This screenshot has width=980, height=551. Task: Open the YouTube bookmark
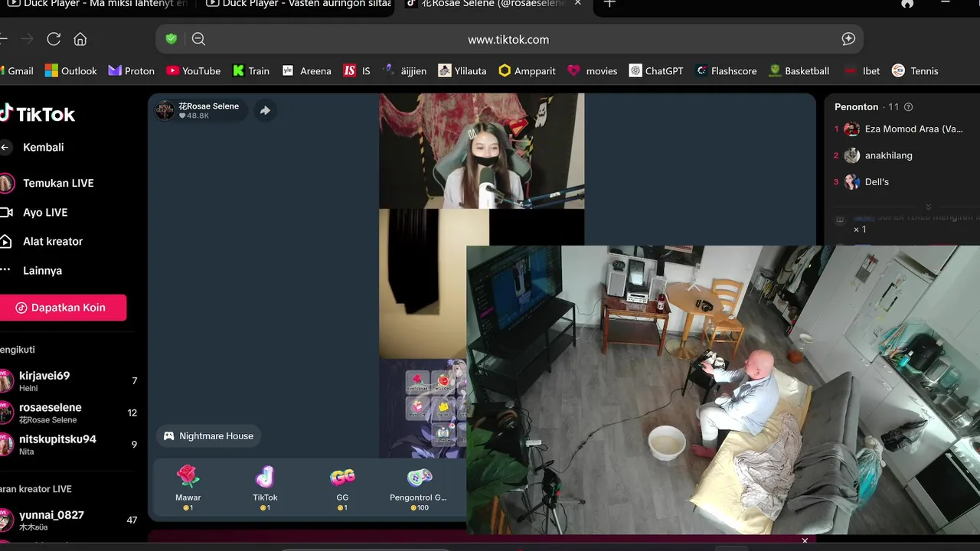pos(194,70)
